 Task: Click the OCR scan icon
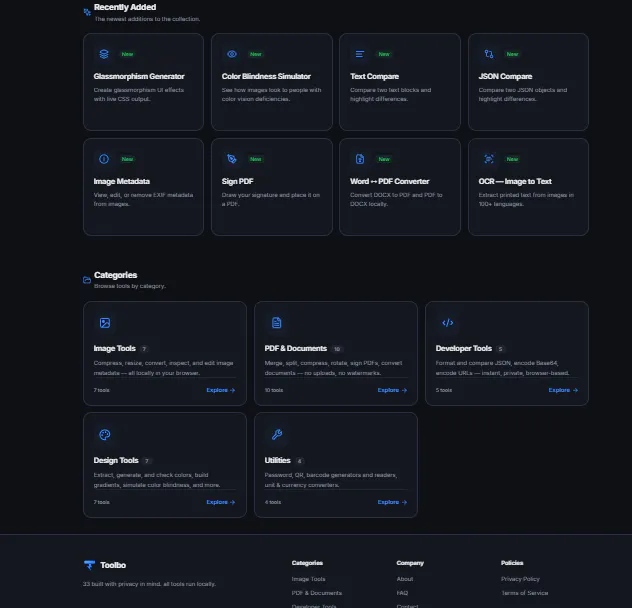point(489,159)
